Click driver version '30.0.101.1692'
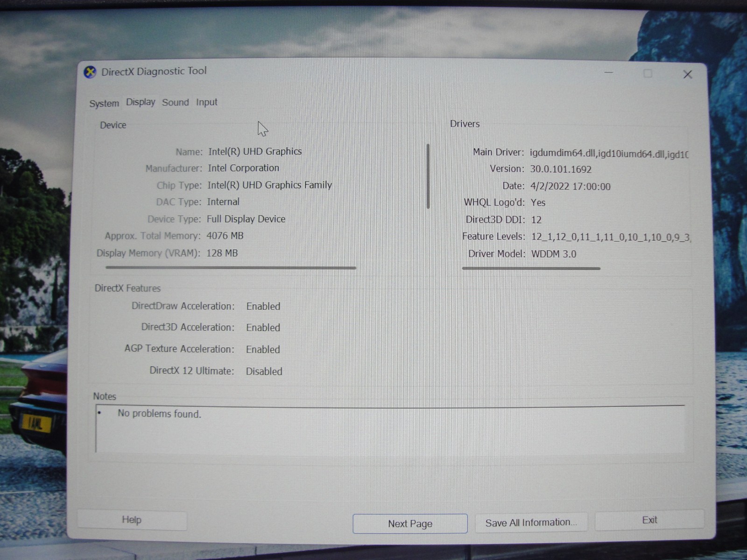This screenshot has height=560, width=747. point(561,169)
